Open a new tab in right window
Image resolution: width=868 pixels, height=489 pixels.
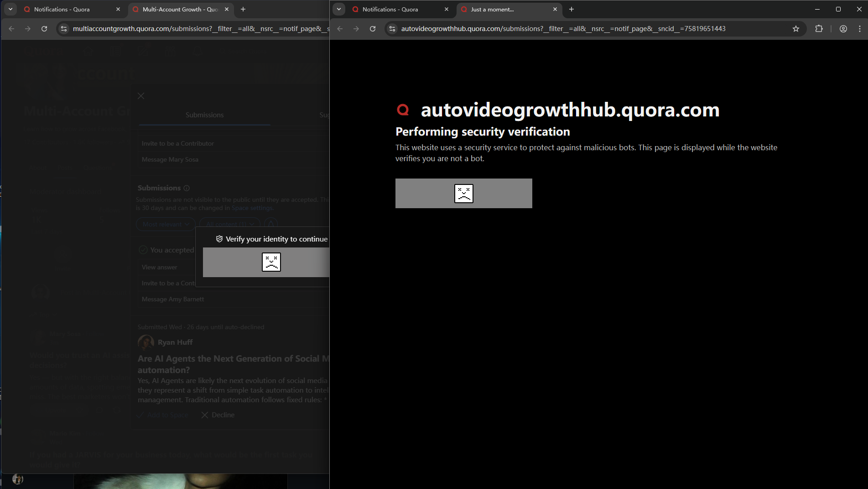pos(572,9)
